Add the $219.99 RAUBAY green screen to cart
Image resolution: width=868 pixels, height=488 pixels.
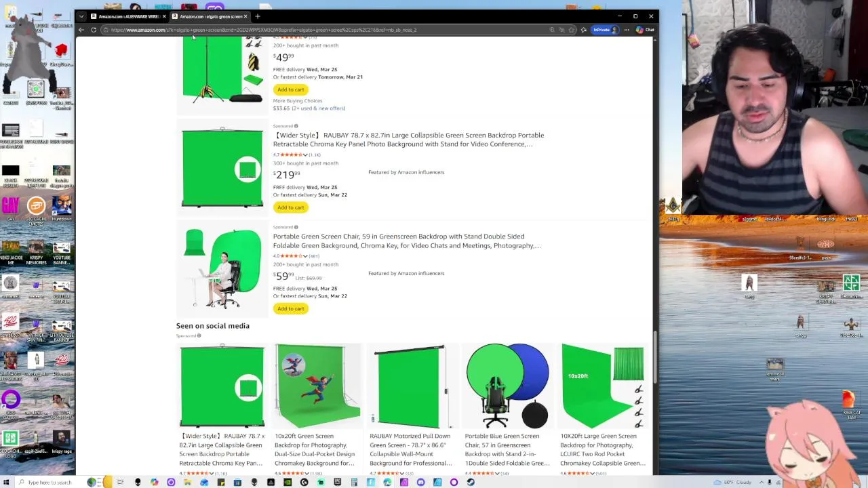(x=290, y=207)
